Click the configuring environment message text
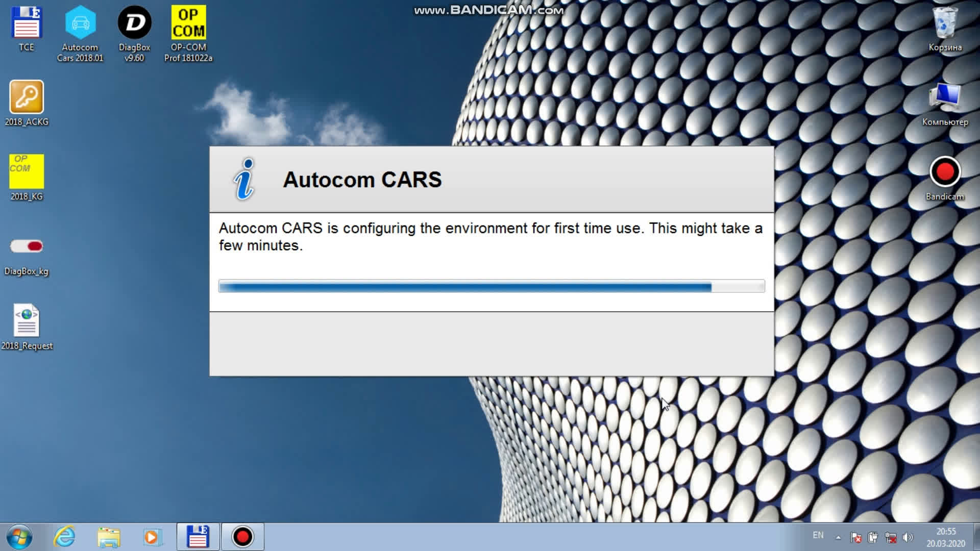This screenshot has height=551, width=980. [491, 237]
